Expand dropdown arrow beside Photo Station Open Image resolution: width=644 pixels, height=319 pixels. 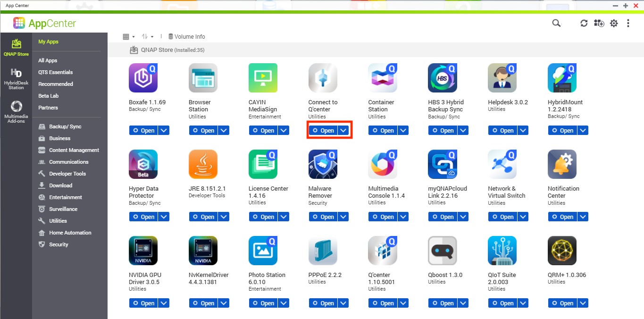(284, 303)
